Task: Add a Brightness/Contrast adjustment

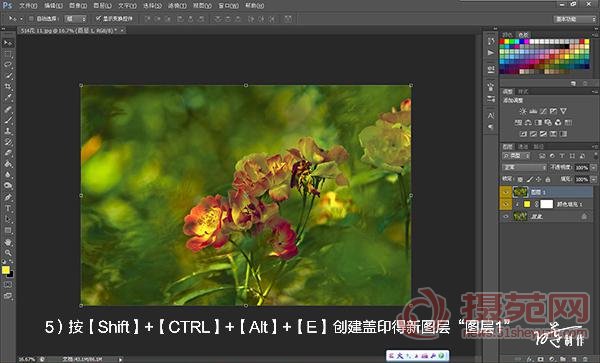Action: [x=523, y=111]
